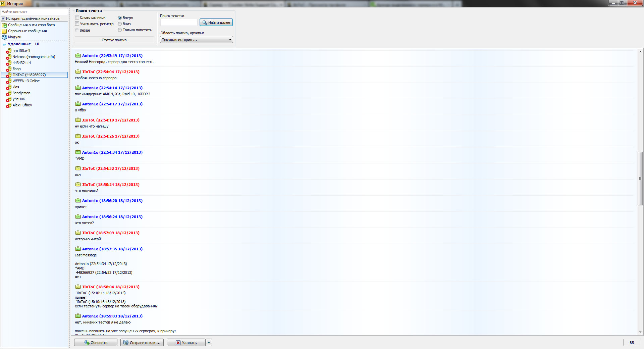Collapse the 'Удалённые - 10' group
This screenshot has height=349, width=644.
(4, 45)
